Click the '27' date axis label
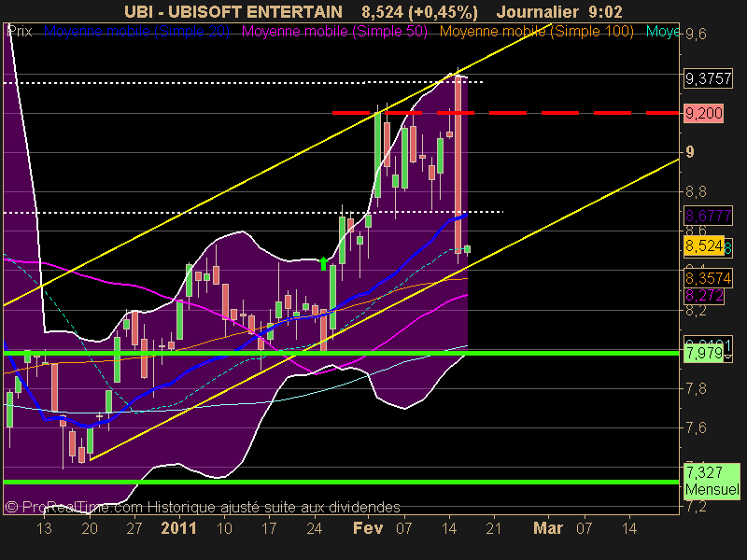 pos(134,528)
